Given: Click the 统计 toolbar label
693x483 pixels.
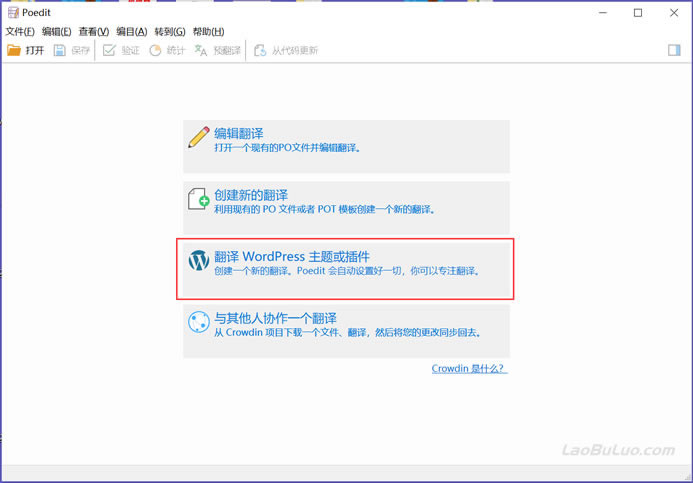Looking at the screenshot, I should (x=176, y=50).
